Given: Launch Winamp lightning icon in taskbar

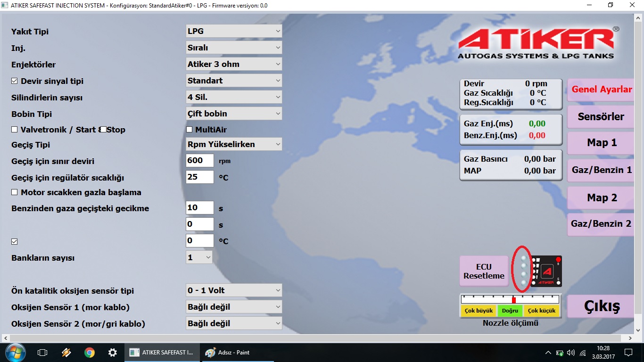Looking at the screenshot, I should pos(66,352).
